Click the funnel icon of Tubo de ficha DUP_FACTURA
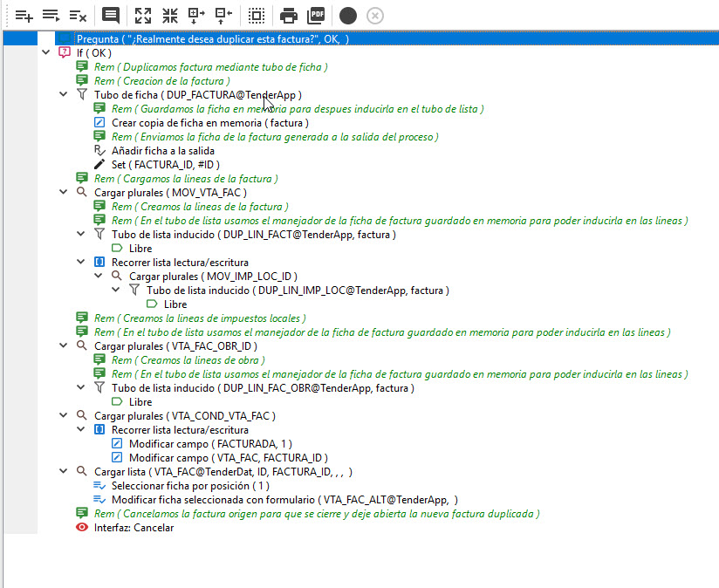This screenshot has width=719, height=588. [82, 94]
